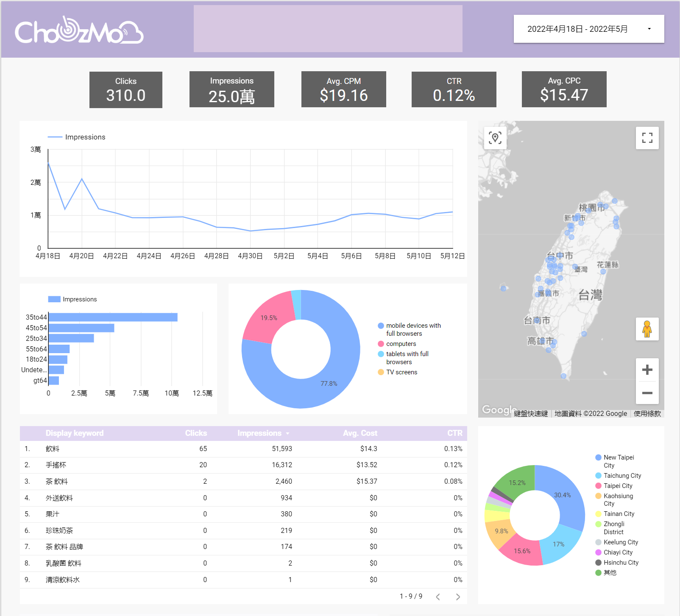
Task: Open the map's 使用條款 terms link
Action: 647,413
